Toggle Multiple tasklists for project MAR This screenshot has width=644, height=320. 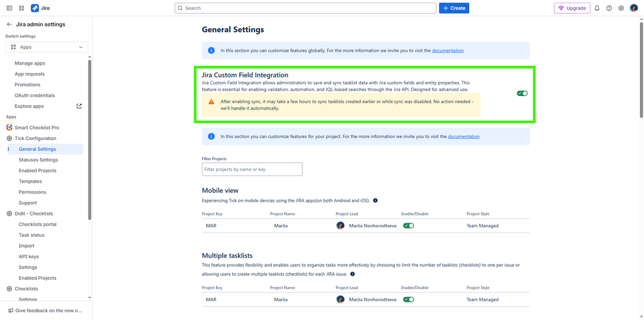point(408,299)
